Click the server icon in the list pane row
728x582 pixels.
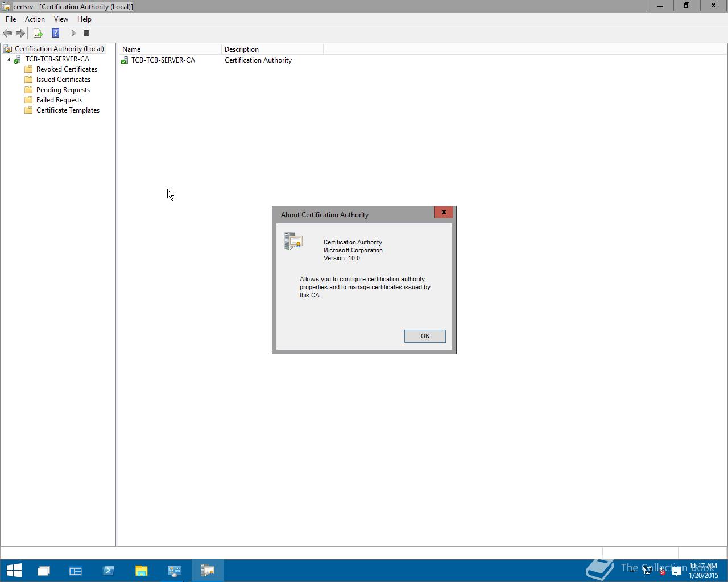(125, 60)
